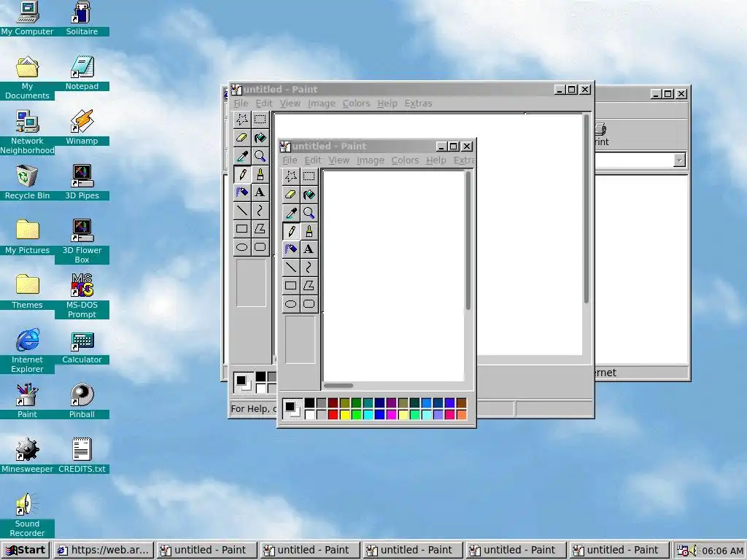Open Edit menu in front Paint window

click(x=312, y=160)
